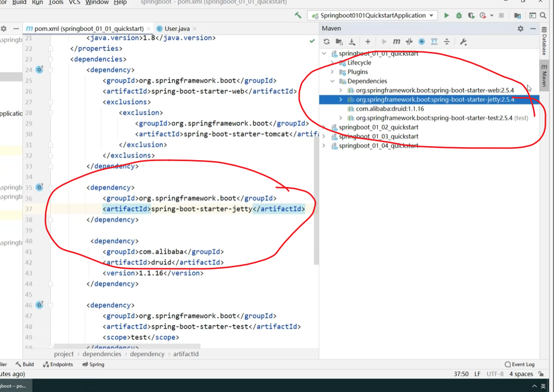554x392 pixels.
Task: Open the Help menu
Action: (x=120, y=2)
